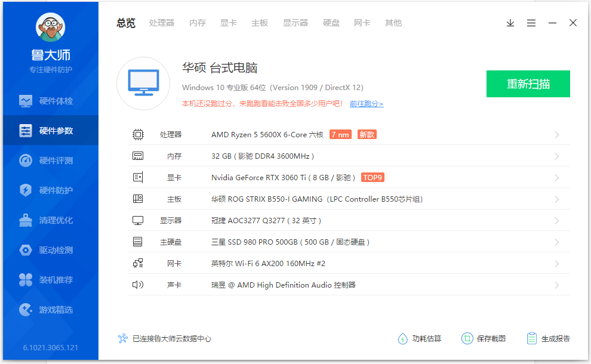
Task: Click the 显卡 graphics card icon
Action: (x=138, y=177)
